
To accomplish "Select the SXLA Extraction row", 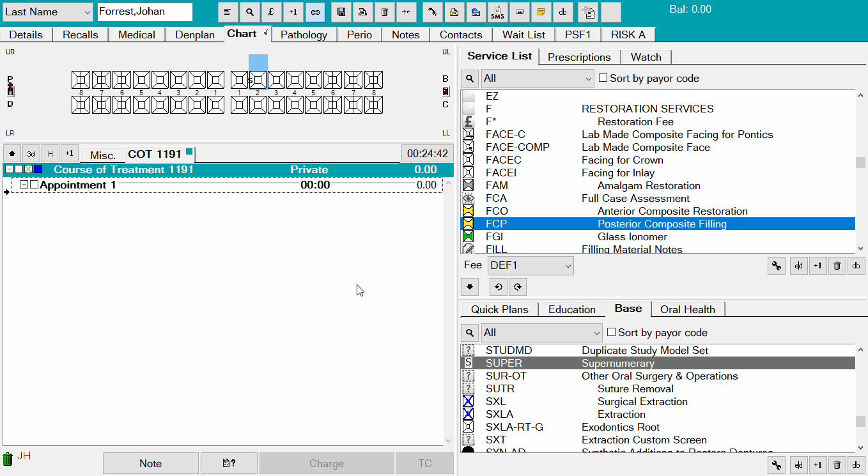I will (x=658, y=414).
